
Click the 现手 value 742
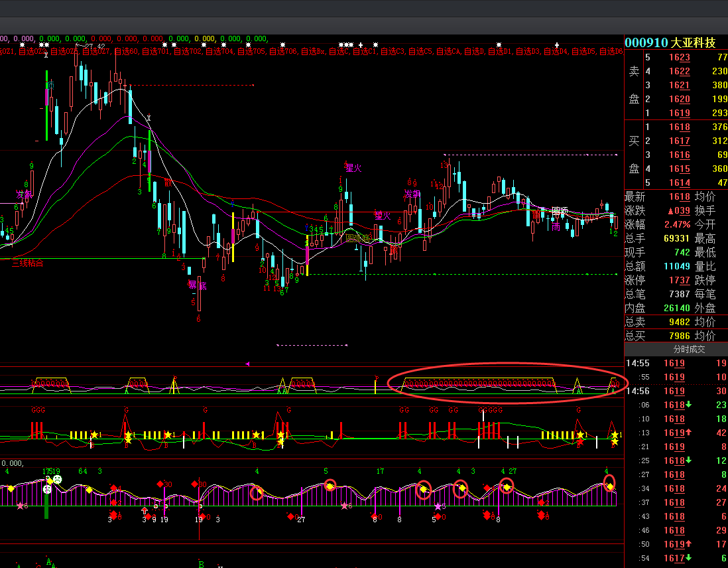(x=682, y=252)
